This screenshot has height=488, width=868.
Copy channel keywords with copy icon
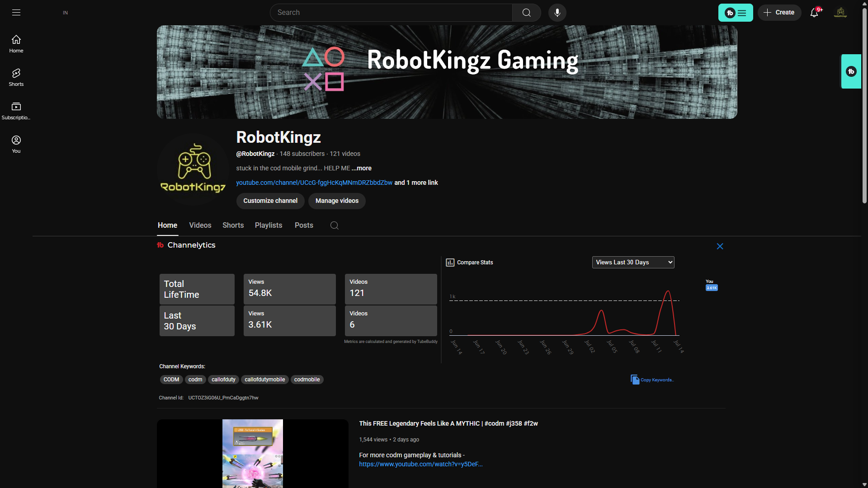pyautogui.click(x=635, y=380)
